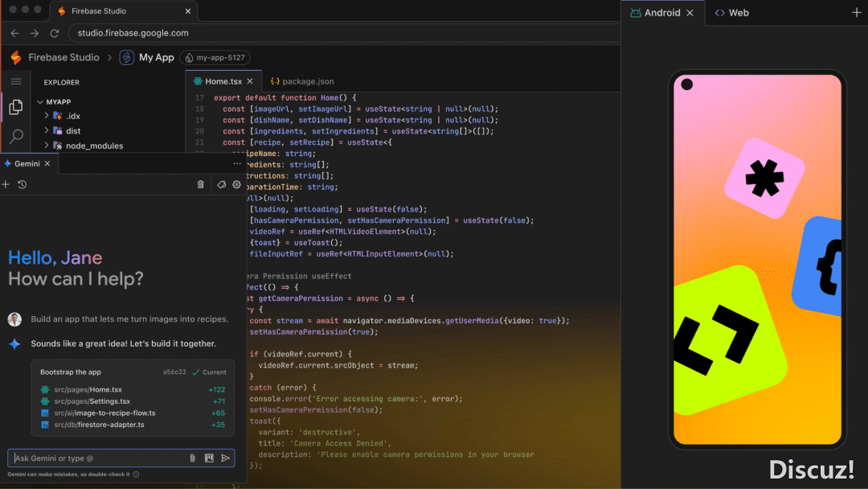The image size is (868, 489).
Task: Click the user avatar in chat
Action: click(15, 319)
